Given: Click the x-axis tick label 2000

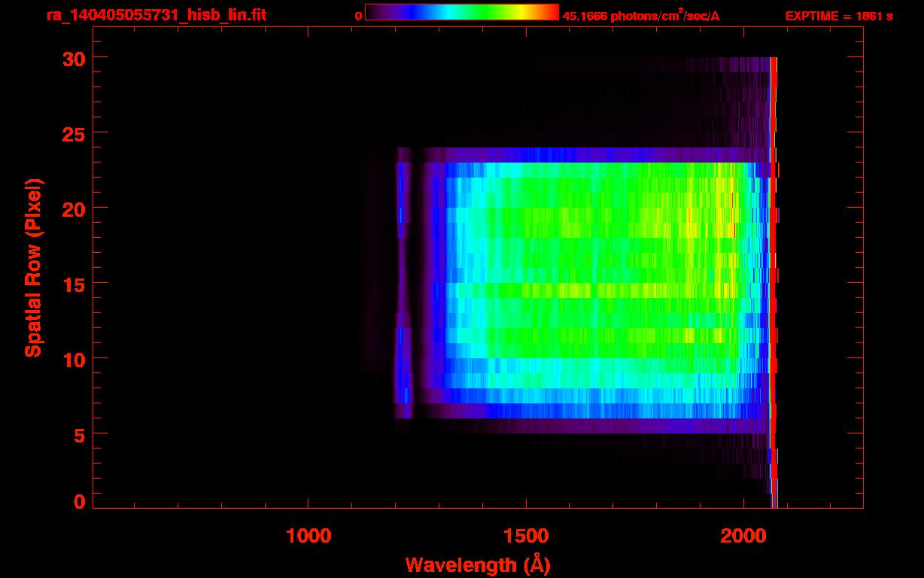Looking at the screenshot, I should [x=743, y=536].
